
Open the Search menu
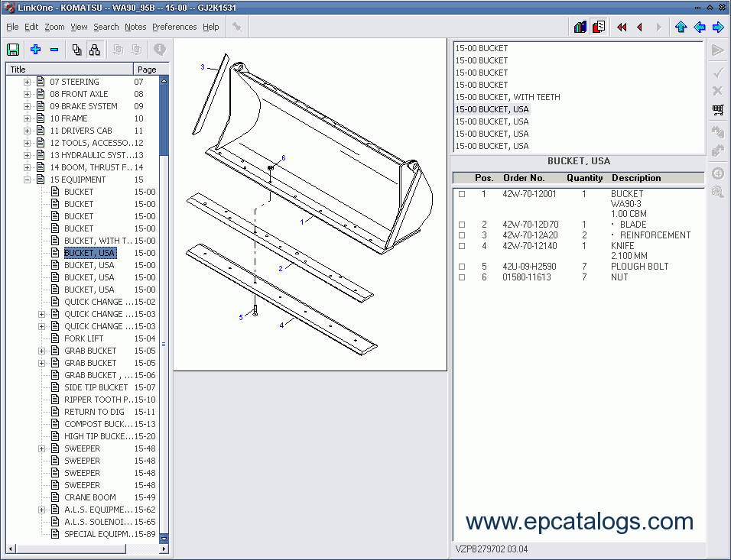click(x=106, y=27)
